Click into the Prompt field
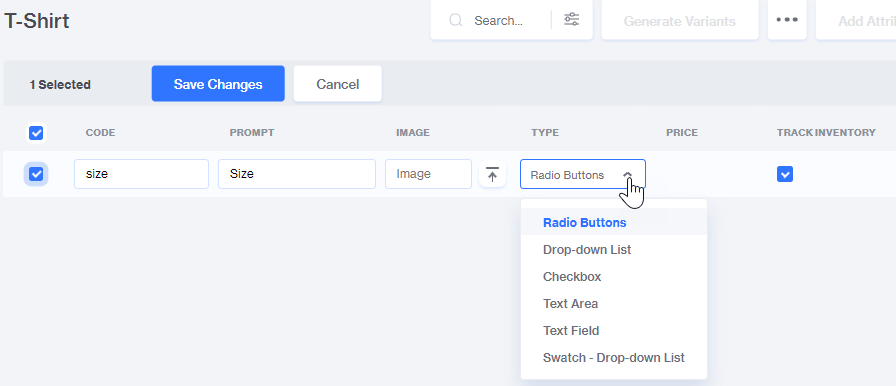 [297, 174]
